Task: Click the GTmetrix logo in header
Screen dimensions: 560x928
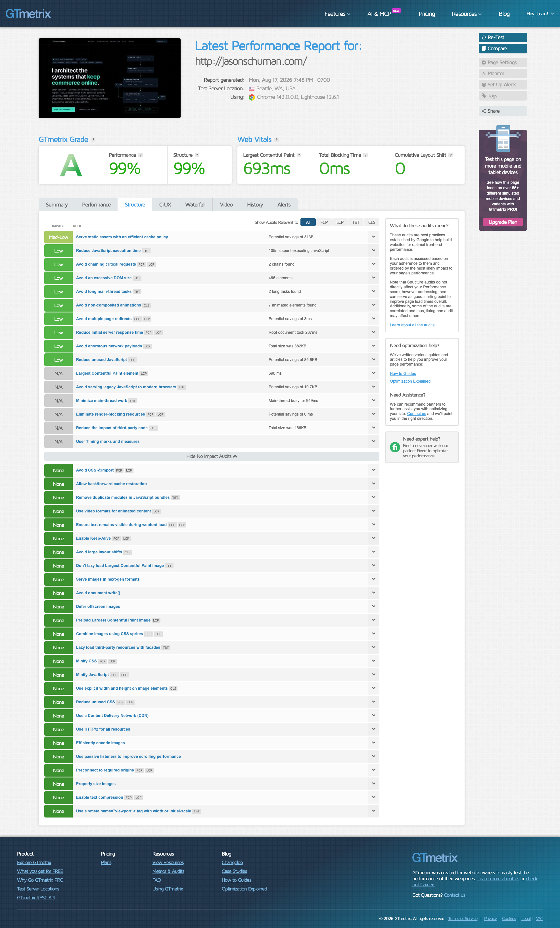Action: pos(28,14)
